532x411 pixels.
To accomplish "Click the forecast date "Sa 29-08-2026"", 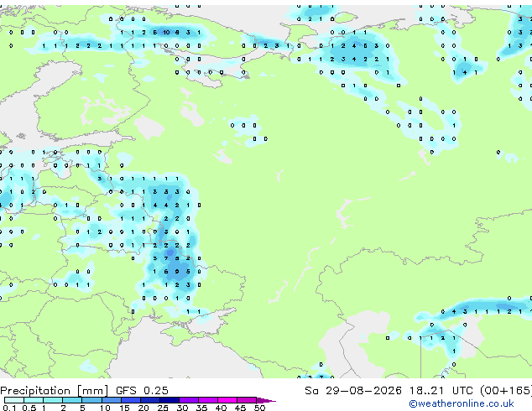I will click(x=353, y=391).
